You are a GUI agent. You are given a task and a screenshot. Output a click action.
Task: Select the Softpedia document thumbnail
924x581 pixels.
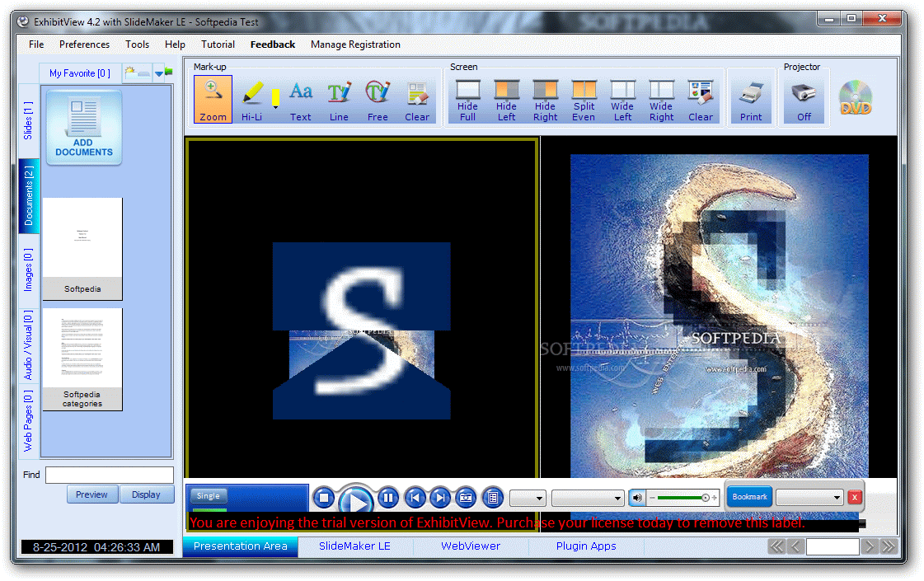click(82, 249)
